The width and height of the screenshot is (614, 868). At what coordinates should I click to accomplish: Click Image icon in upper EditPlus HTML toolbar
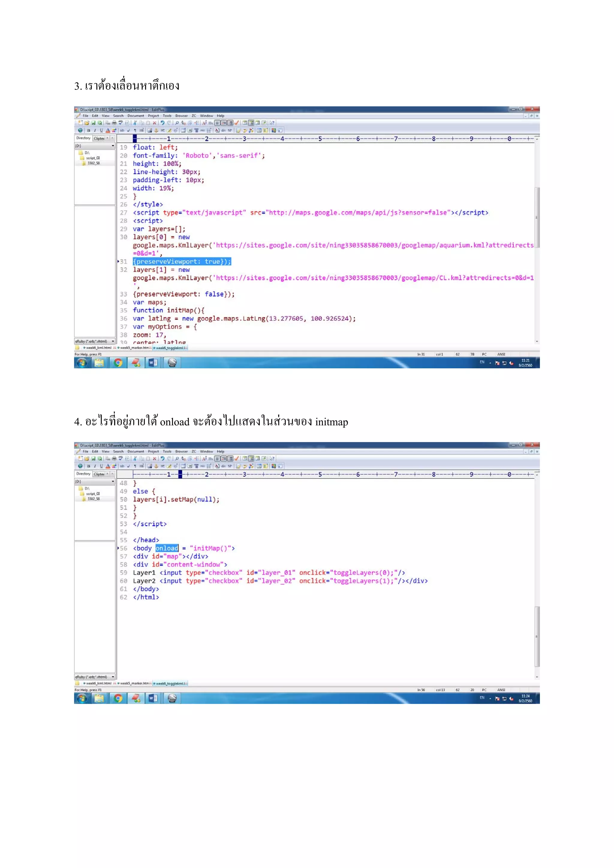(x=150, y=130)
